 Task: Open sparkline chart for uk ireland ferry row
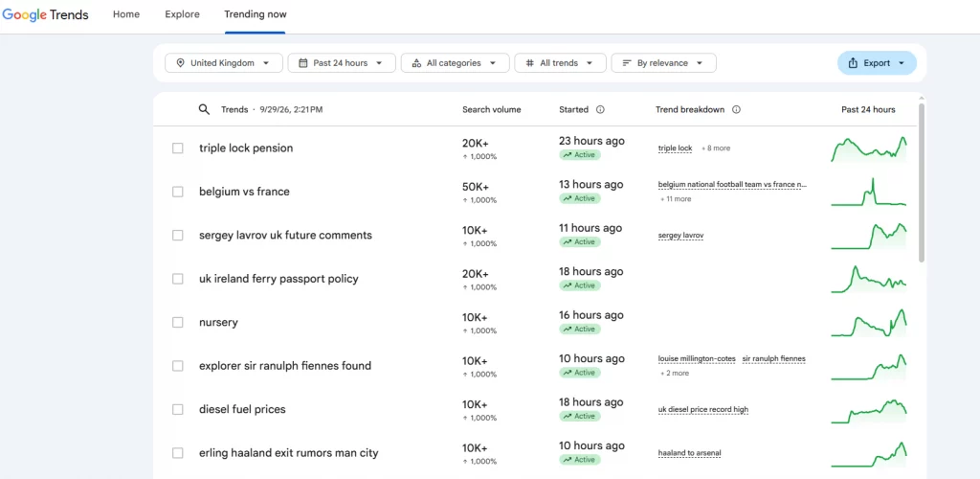pyautogui.click(x=869, y=280)
